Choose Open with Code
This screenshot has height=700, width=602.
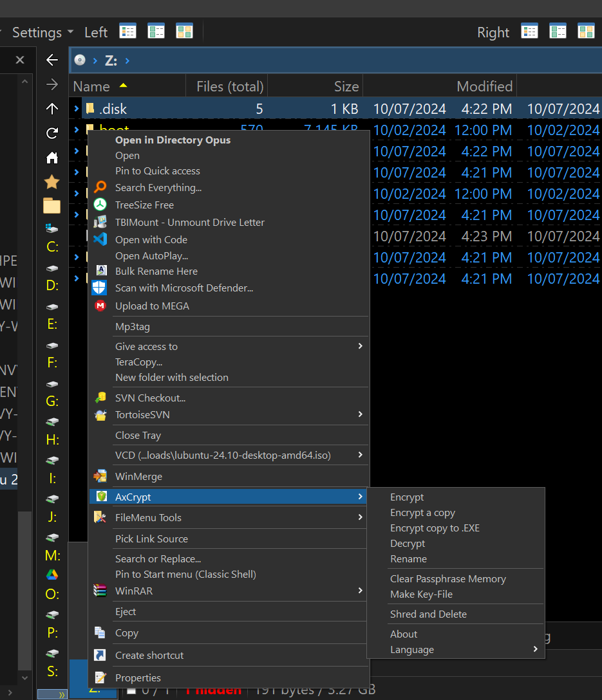click(x=151, y=240)
